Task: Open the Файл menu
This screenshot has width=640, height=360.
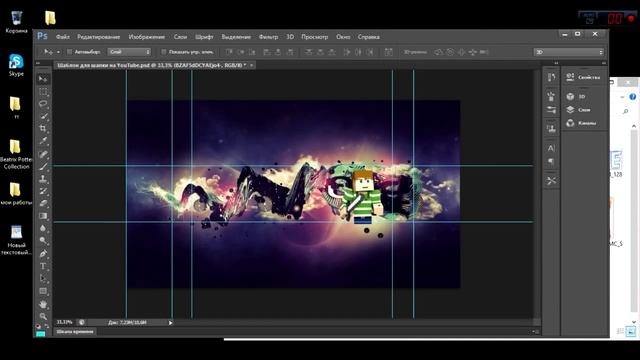Action: coord(62,37)
